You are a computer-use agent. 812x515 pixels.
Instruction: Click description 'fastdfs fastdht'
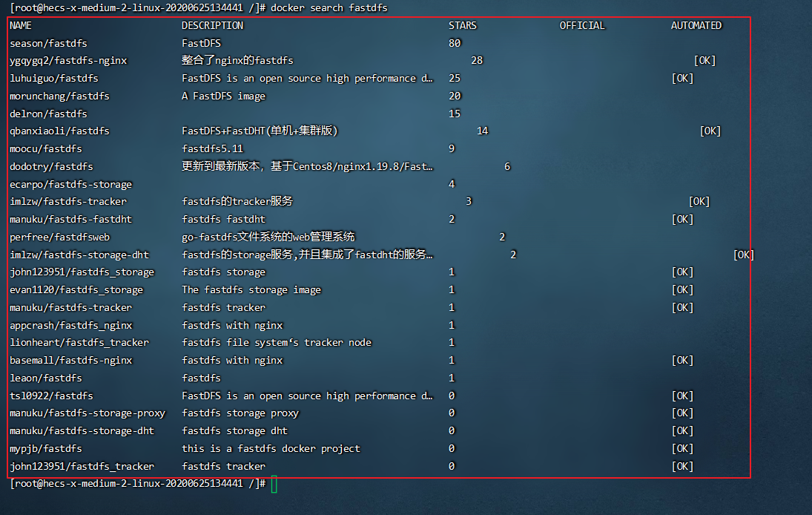[x=223, y=219]
